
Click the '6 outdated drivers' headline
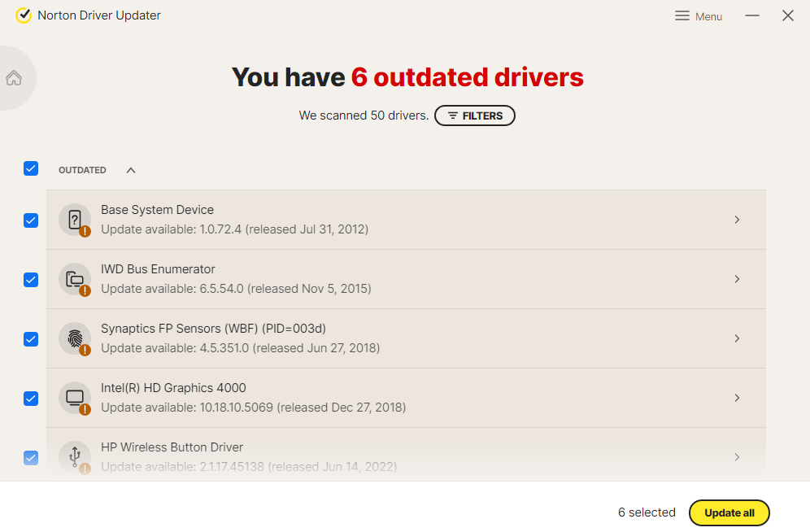point(468,77)
